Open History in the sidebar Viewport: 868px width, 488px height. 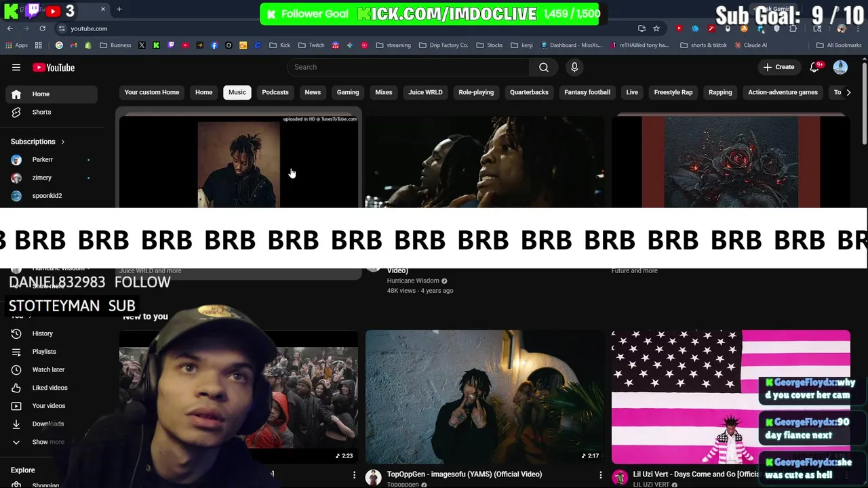(52, 333)
